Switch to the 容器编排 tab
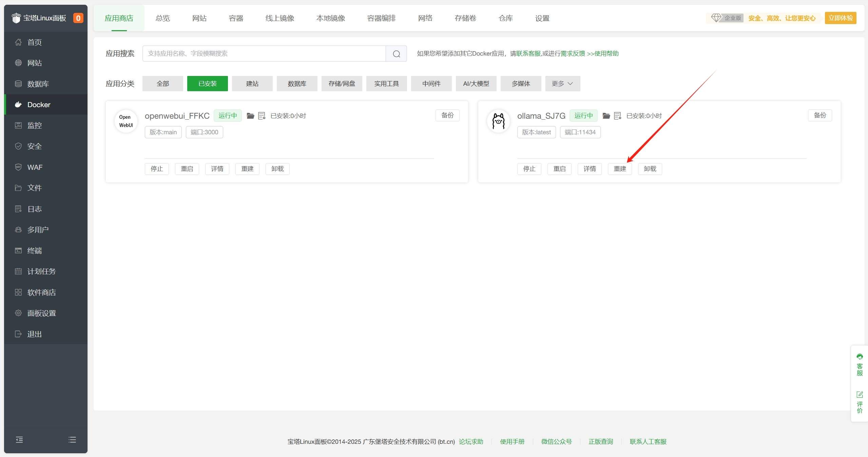The image size is (868, 457). click(381, 18)
